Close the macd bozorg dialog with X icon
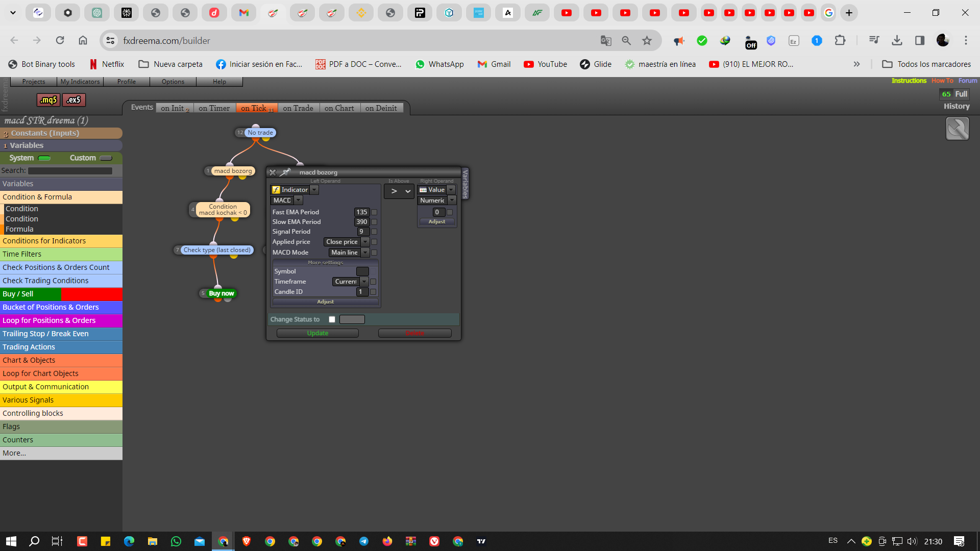The image size is (980, 551). point(273,172)
